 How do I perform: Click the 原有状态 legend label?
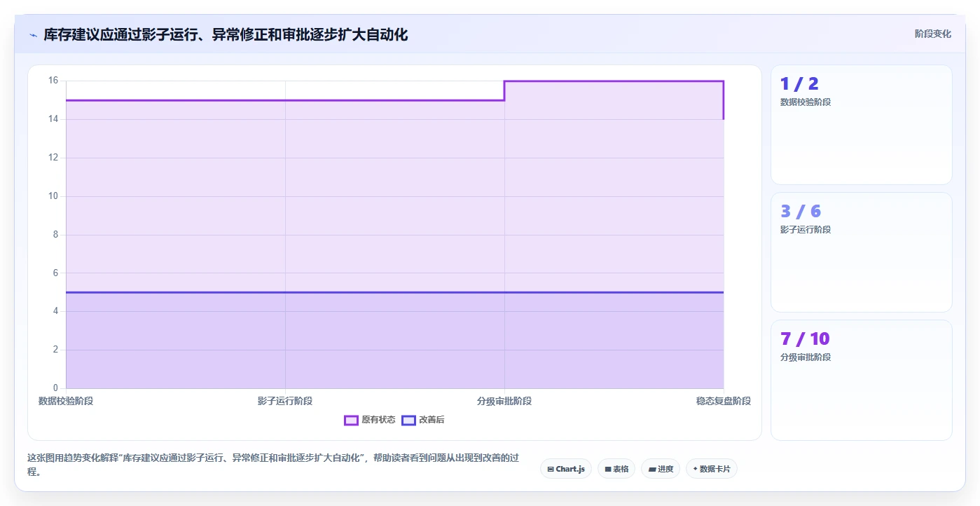378,420
